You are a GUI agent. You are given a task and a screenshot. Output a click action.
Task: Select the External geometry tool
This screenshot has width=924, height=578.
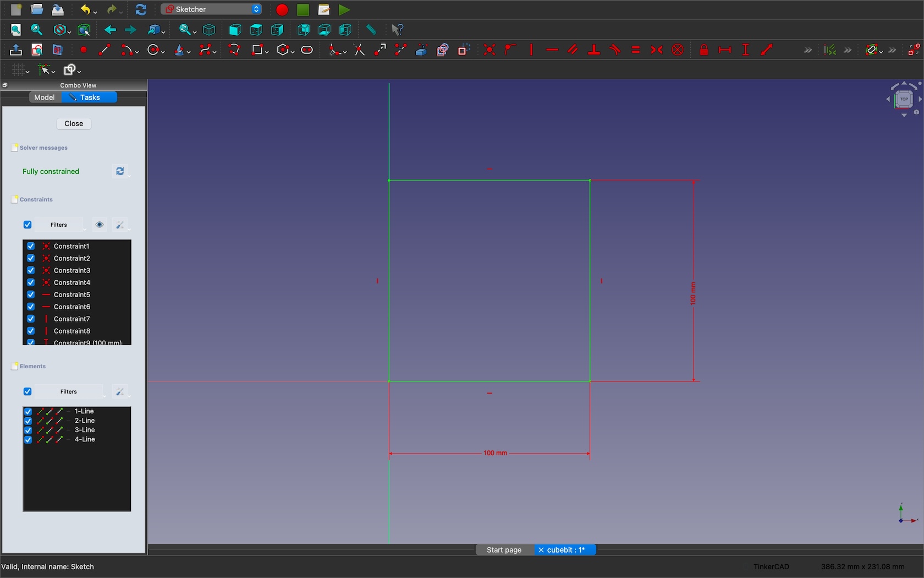pyautogui.click(x=422, y=50)
